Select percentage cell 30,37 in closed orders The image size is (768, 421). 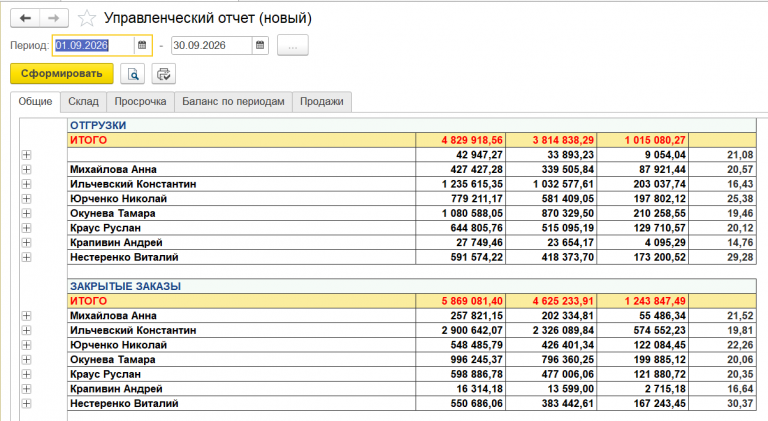pyautogui.click(x=722, y=404)
